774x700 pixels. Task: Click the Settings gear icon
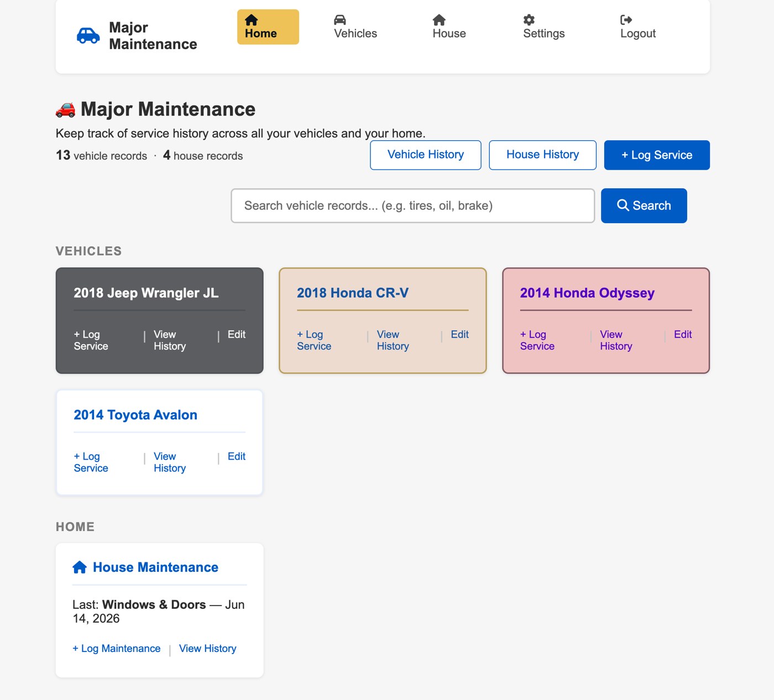529,20
